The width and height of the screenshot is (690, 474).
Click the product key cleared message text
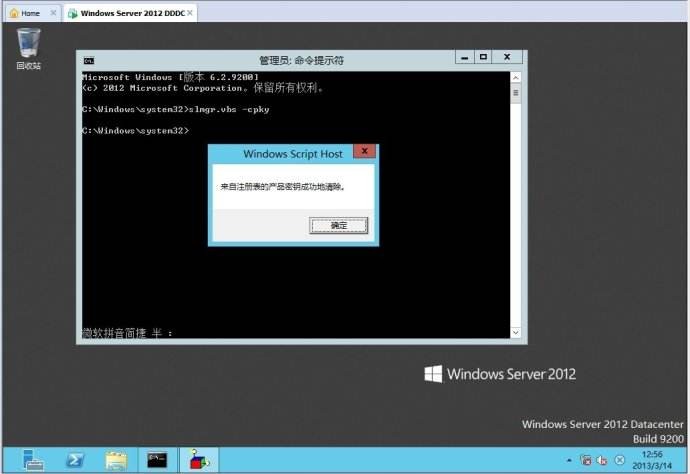click(x=283, y=187)
